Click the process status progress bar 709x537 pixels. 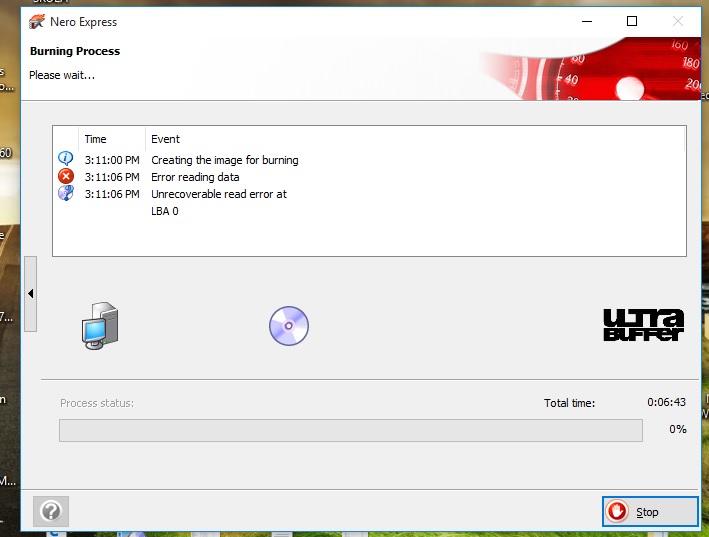[350, 430]
